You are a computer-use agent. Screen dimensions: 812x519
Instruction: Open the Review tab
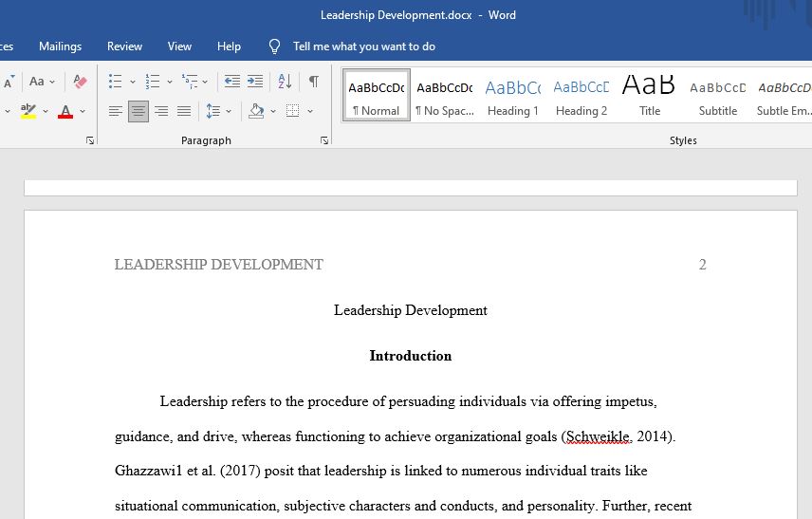point(124,46)
